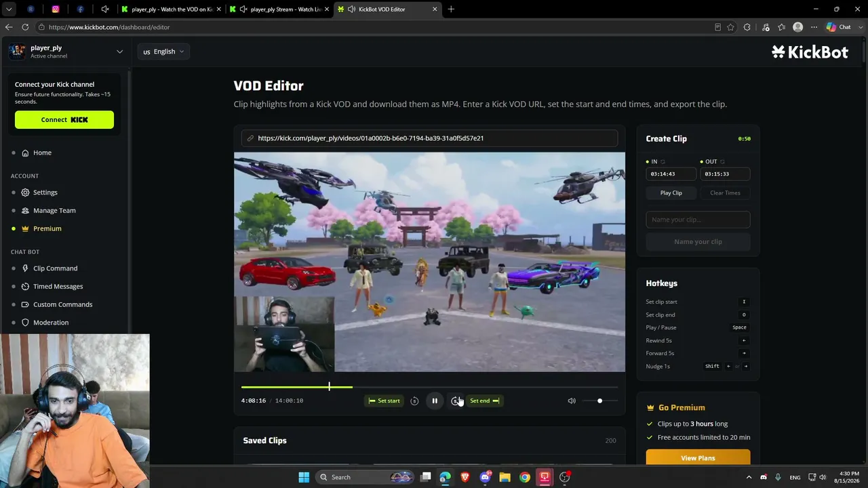Open the browser extensions icon
The width and height of the screenshot is (868, 488).
747,27
